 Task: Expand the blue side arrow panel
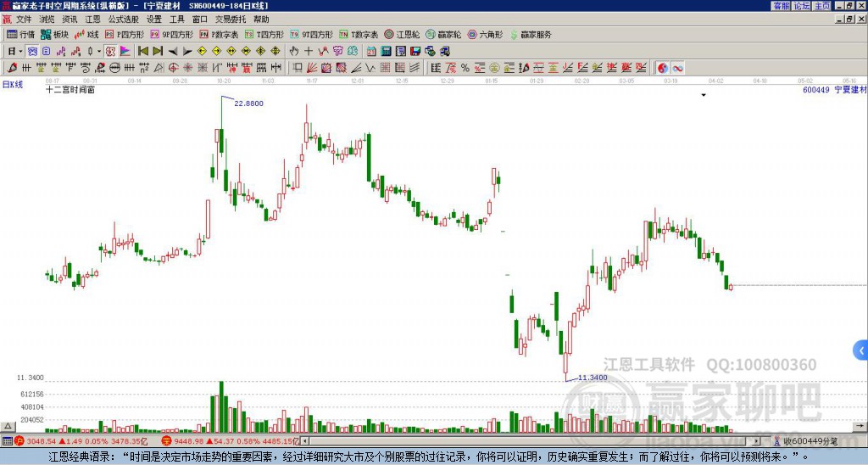tap(860, 350)
